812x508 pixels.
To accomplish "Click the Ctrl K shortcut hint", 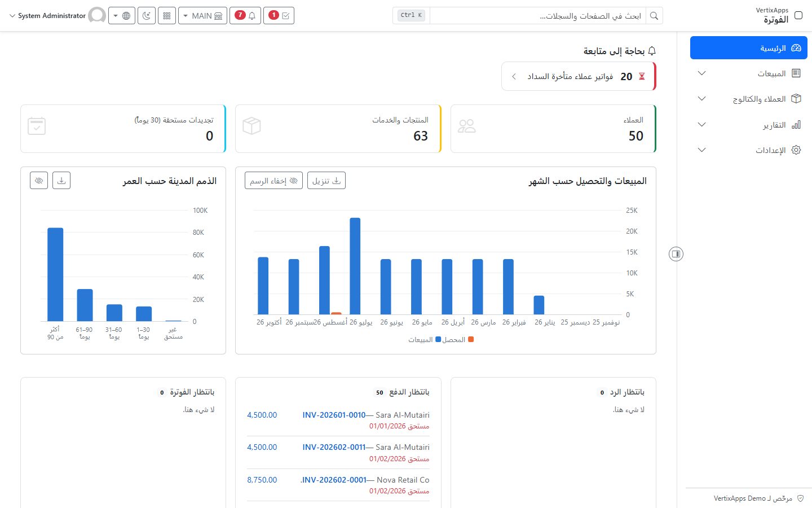I will coord(411,15).
